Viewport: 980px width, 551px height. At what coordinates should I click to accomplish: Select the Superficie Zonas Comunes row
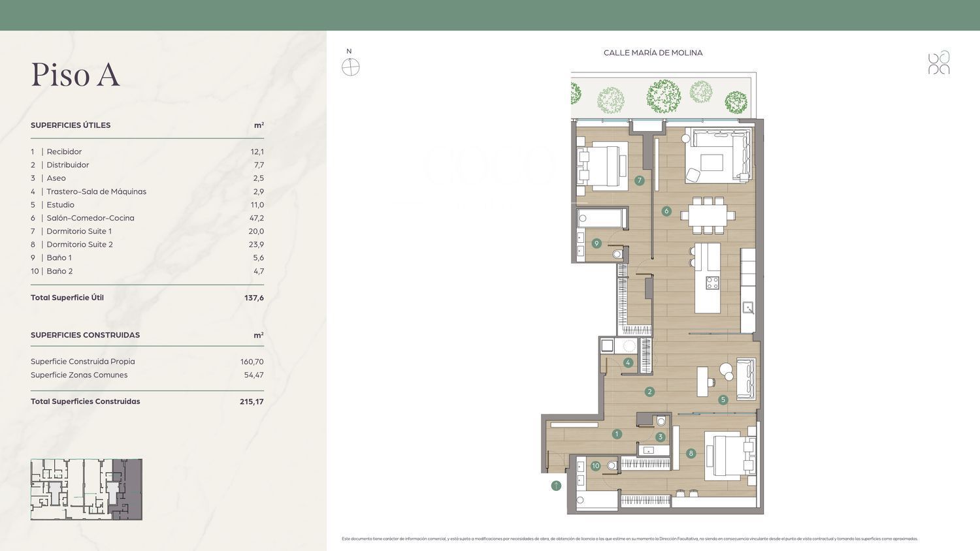pos(147,375)
